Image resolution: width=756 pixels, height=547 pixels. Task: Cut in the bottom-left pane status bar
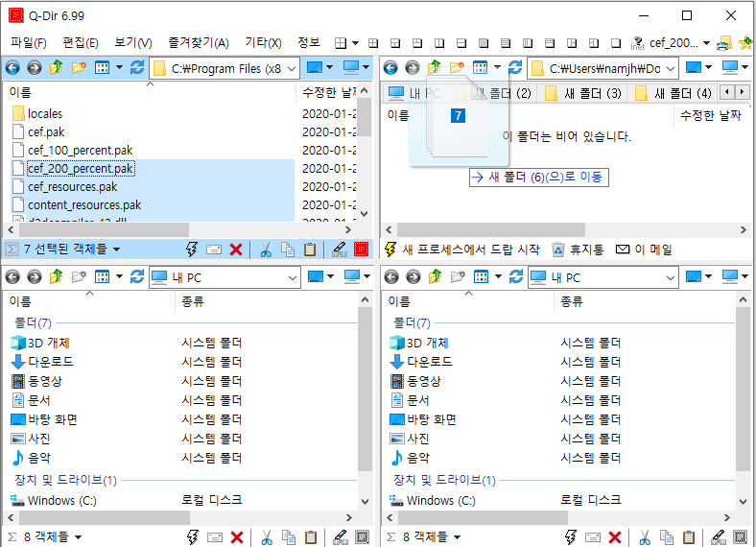266,536
